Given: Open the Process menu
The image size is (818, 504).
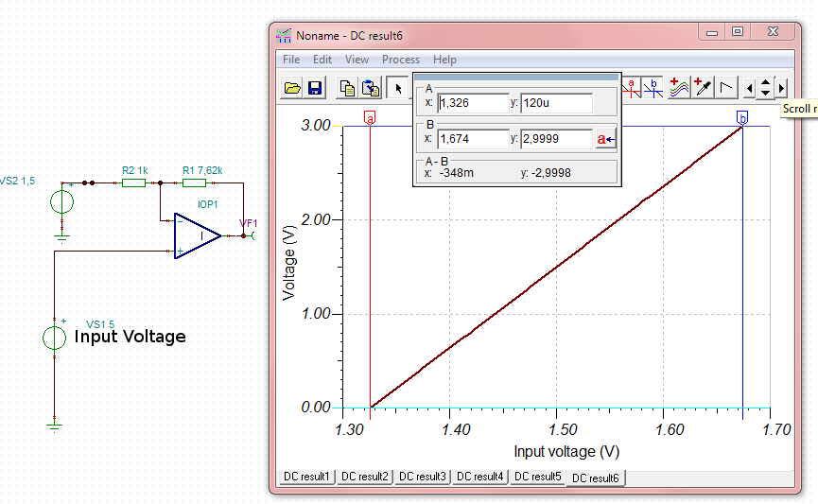Looking at the screenshot, I should click(x=400, y=60).
